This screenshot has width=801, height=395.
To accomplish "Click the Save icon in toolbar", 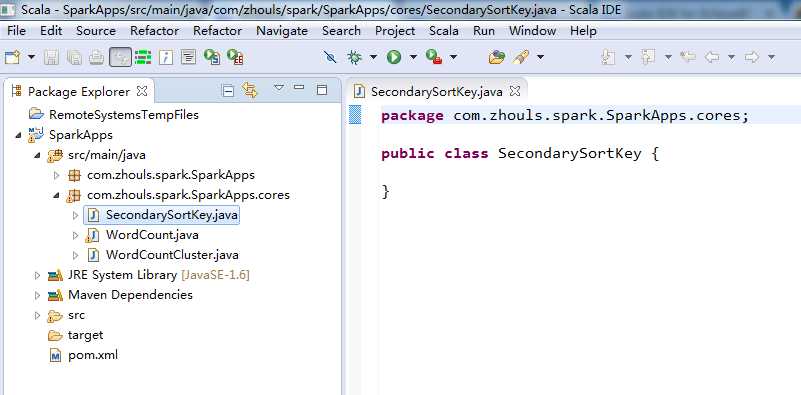I will (51, 57).
